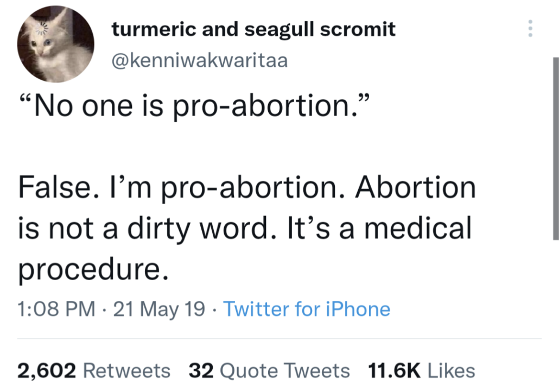This screenshot has height=392, width=559.
Task: Click the 2,602 retweet count number
Action: click(47, 371)
